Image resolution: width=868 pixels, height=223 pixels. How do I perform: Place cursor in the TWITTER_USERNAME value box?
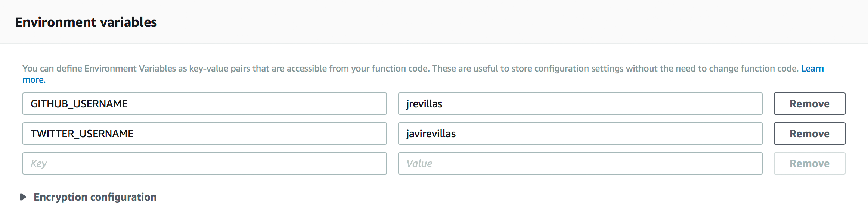[580, 134]
